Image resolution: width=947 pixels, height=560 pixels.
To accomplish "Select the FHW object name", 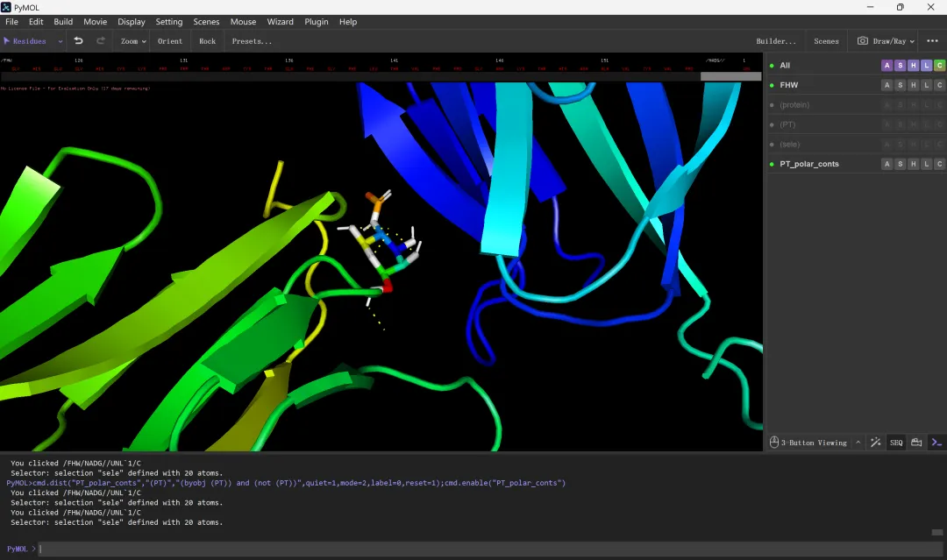I will pos(789,85).
